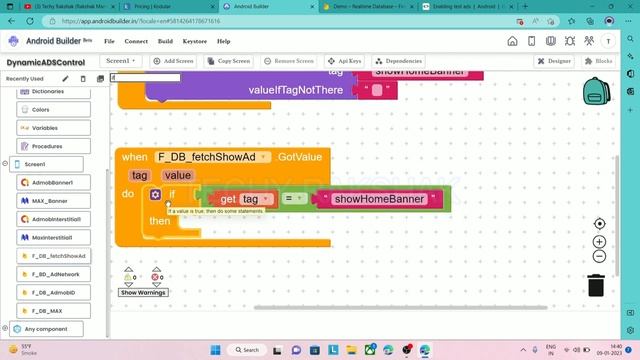
Task: Open the Dependencies button
Action: click(x=398, y=61)
